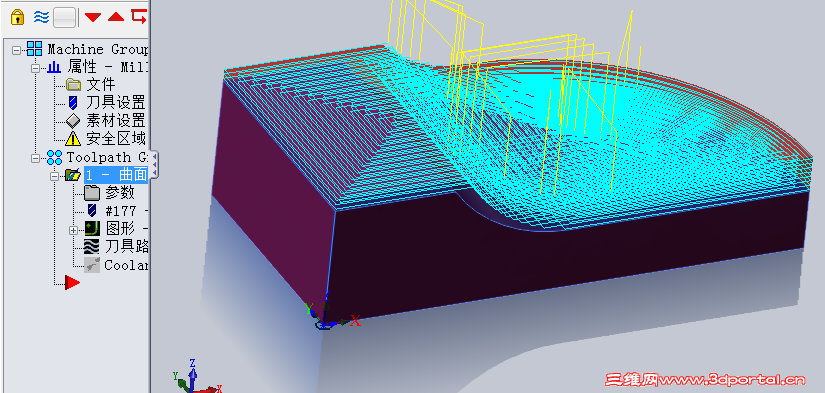Move insert arrow down red triangle
The image size is (825, 393).
click(x=93, y=17)
